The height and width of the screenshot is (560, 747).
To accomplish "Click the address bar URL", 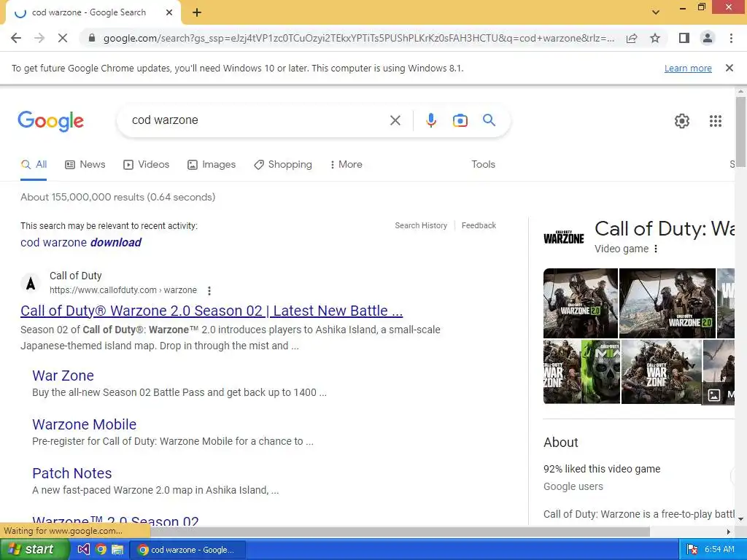I will (x=359, y=38).
